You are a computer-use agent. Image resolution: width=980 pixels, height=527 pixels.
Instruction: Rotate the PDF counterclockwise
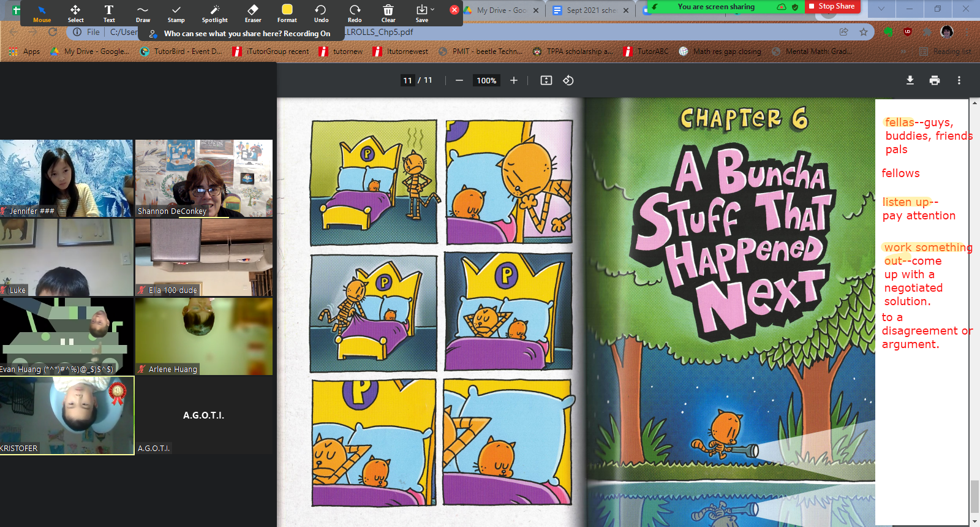(x=568, y=80)
